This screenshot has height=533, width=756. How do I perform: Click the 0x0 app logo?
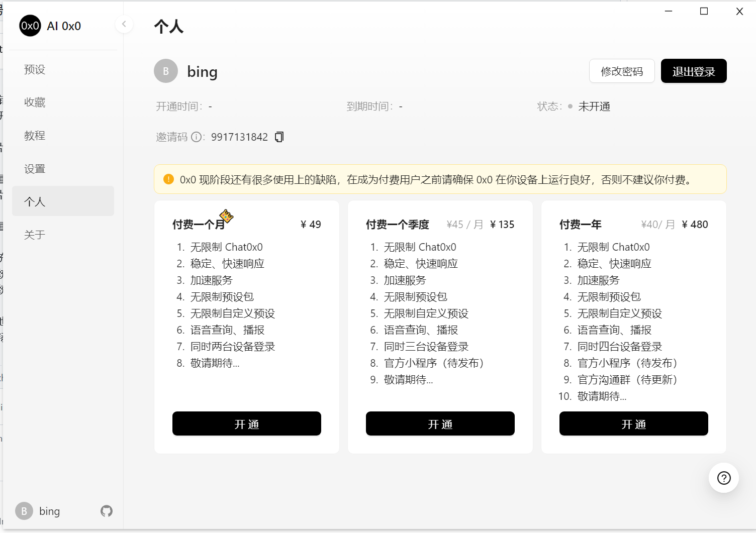[x=30, y=26]
